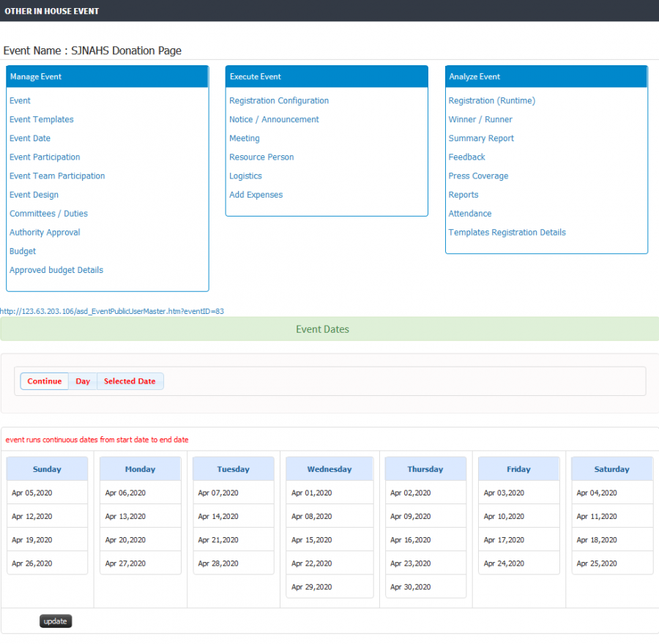Select date Apr 01,2020
The image size is (659, 644).
[329, 493]
